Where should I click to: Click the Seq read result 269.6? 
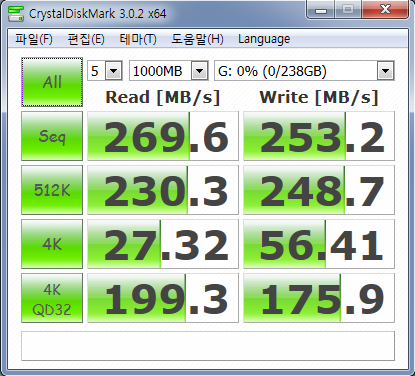point(163,136)
